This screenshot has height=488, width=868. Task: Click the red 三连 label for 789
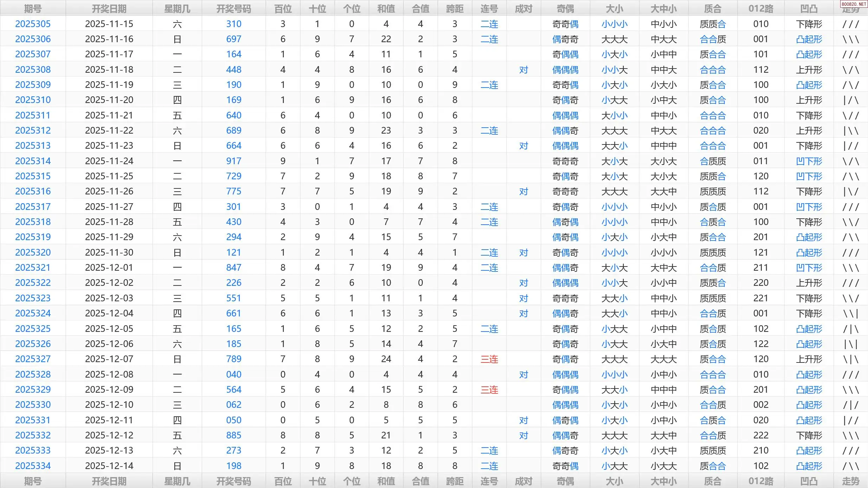[489, 359]
